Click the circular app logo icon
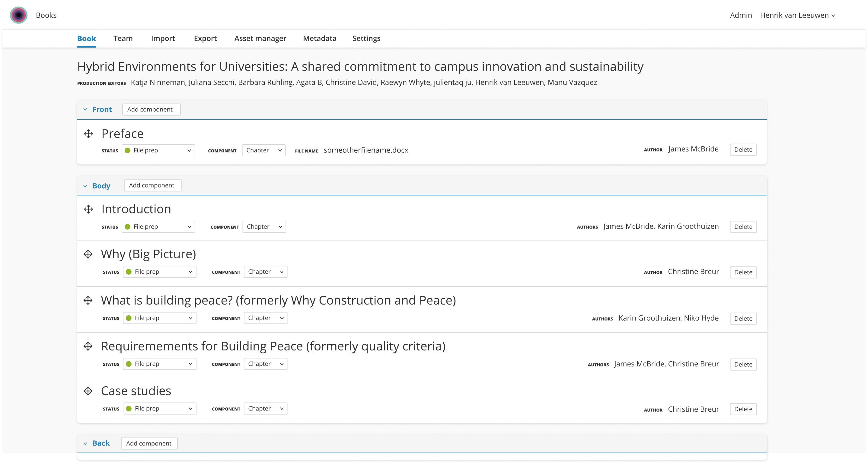 pyautogui.click(x=18, y=15)
